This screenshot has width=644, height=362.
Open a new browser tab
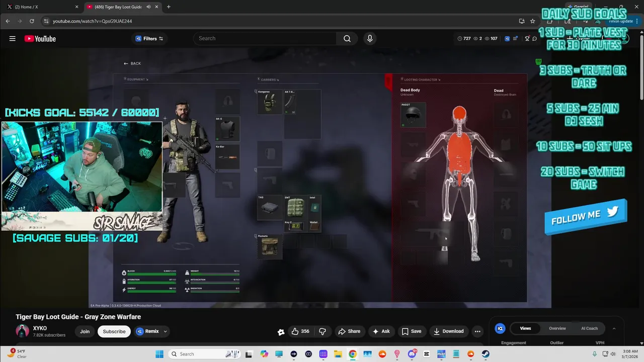tap(169, 7)
